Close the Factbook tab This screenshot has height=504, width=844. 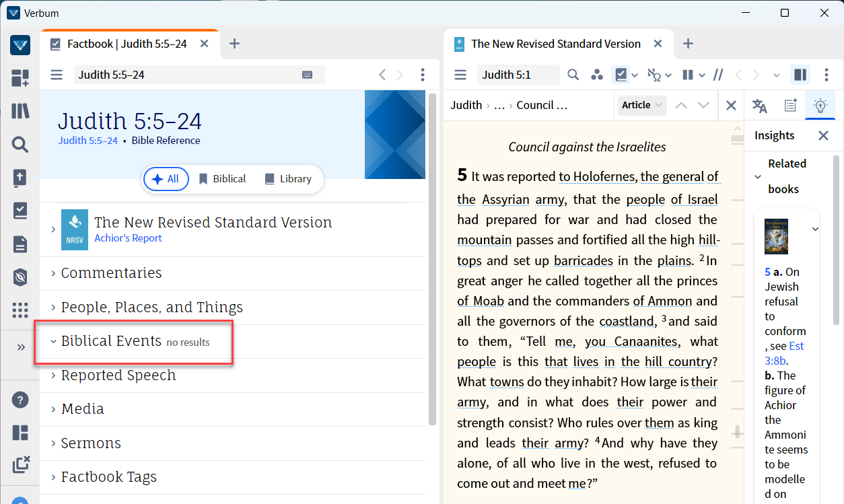pos(205,44)
